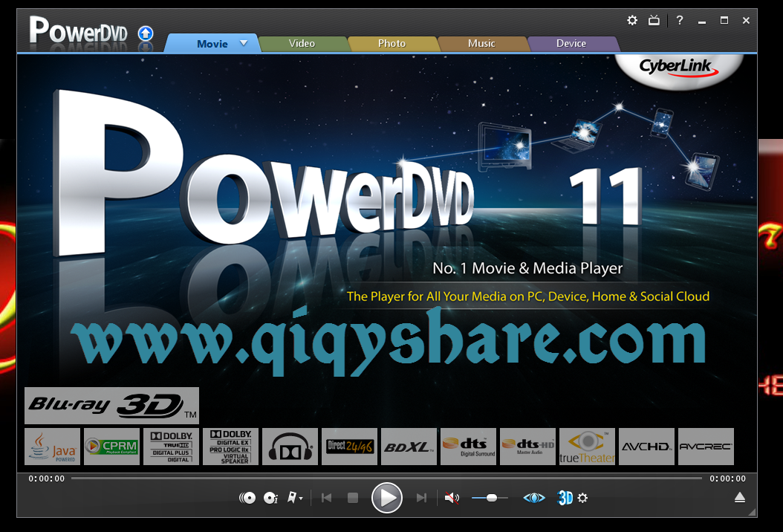
Task: Open the disc menu icon
Action: click(x=247, y=498)
